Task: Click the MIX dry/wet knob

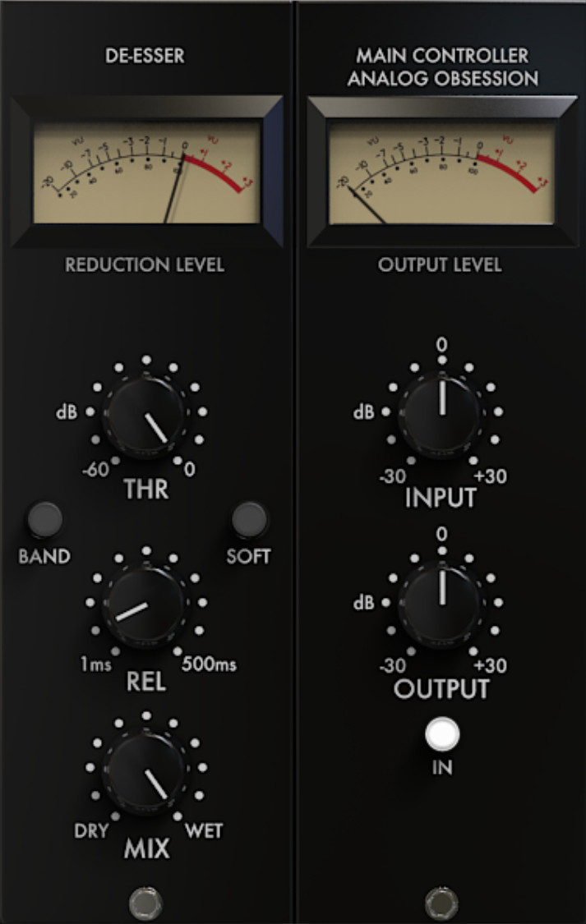Action: (145, 773)
